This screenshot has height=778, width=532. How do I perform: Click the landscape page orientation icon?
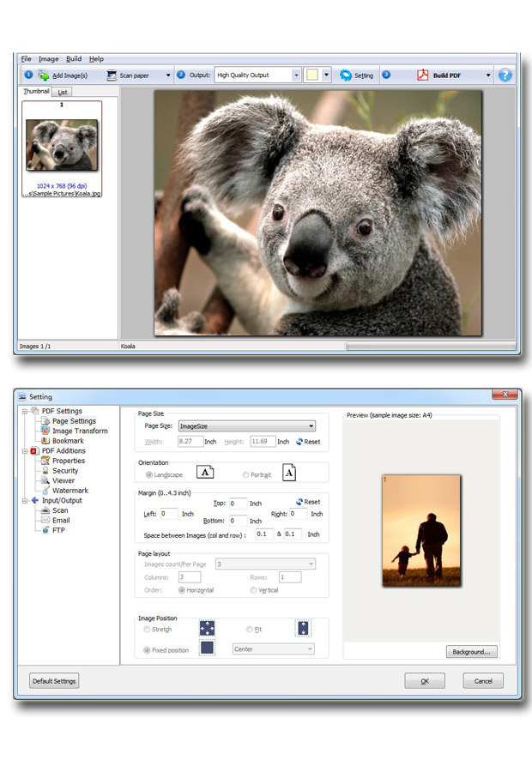tap(205, 472)
